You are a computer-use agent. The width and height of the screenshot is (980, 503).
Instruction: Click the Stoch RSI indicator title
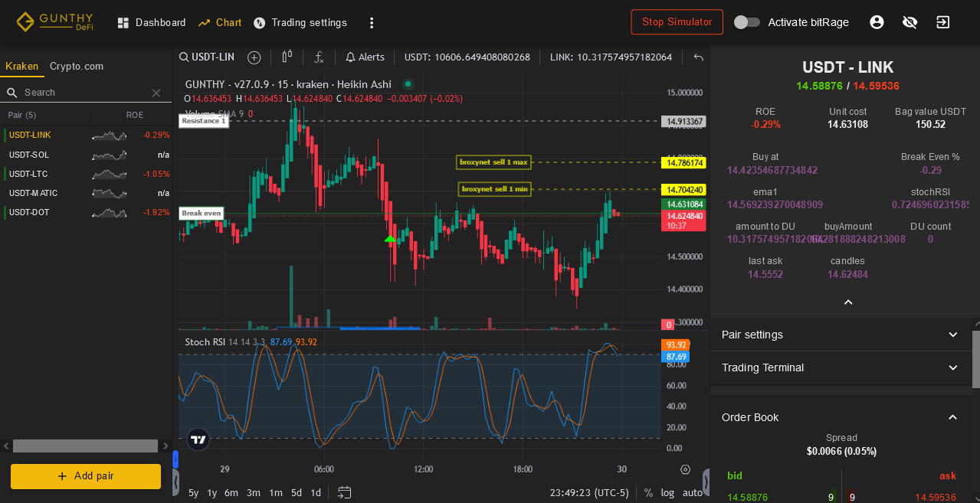pos(205,342)
